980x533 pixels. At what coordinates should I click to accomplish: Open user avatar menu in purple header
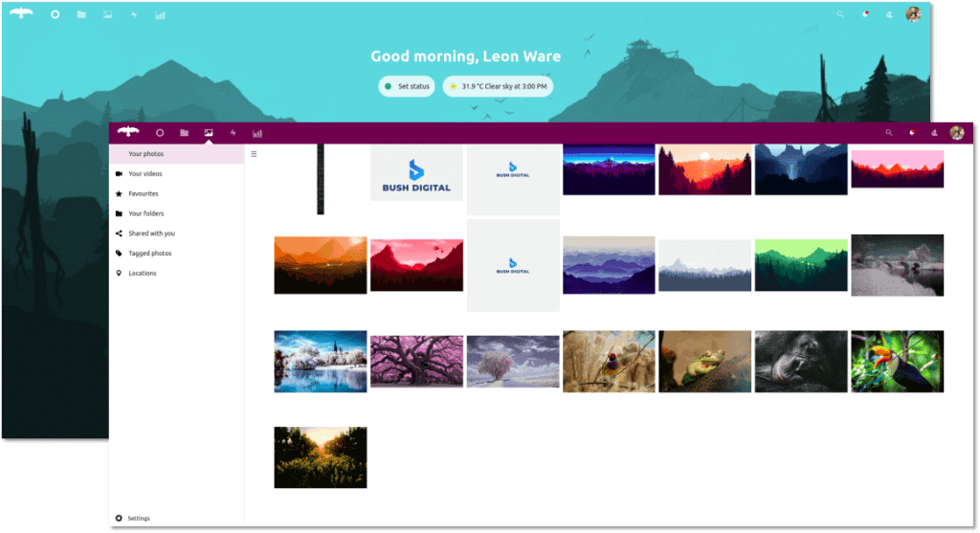[x=957, y=132]
